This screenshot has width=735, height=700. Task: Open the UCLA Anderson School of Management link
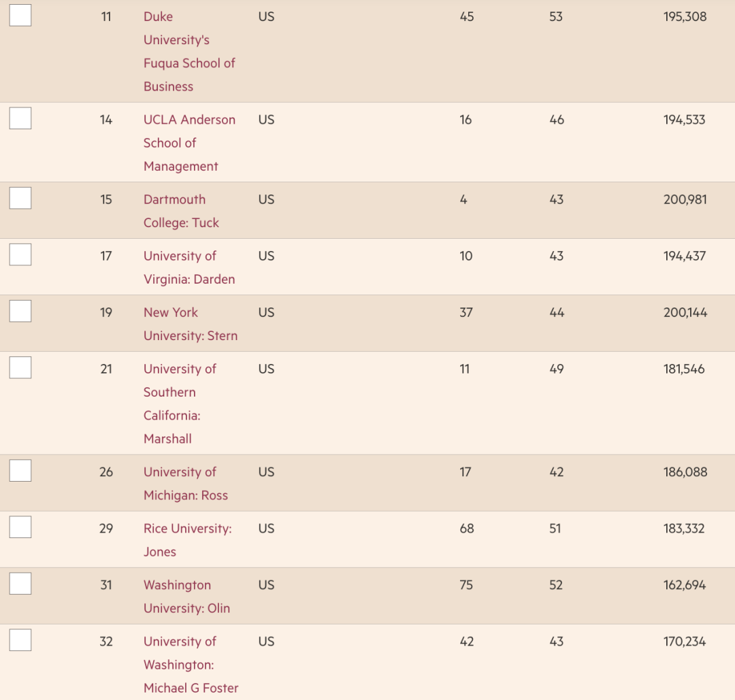(189, 143)
